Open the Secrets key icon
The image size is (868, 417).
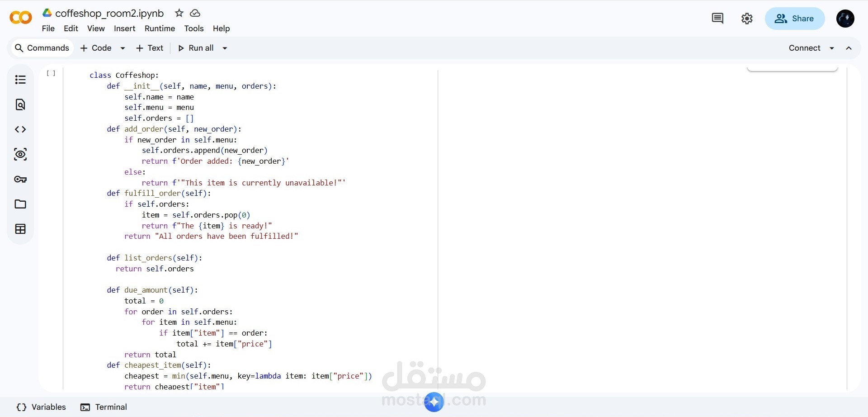[20, 179]
